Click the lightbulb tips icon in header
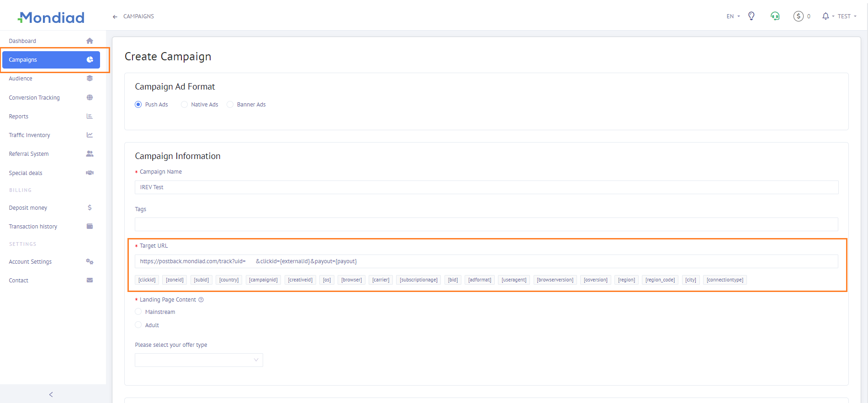 coord(751,16)
